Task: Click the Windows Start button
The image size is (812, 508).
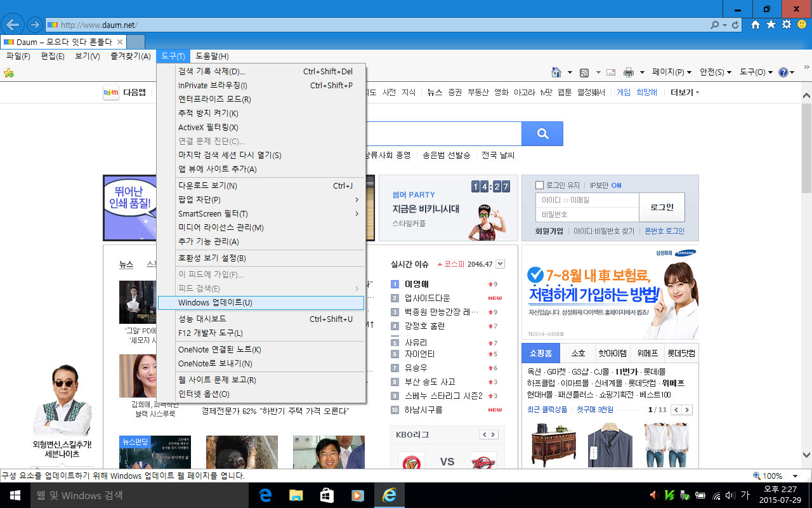Action: tap(15, 495)
